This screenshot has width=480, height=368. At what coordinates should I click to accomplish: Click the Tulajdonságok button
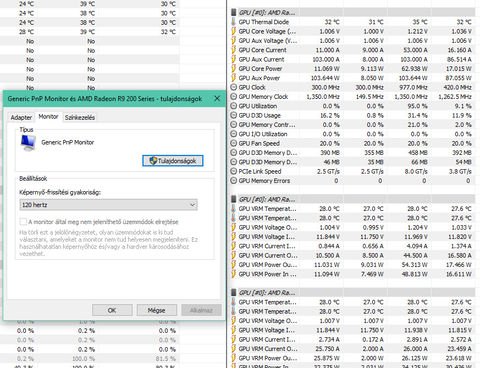click(173, 161)
